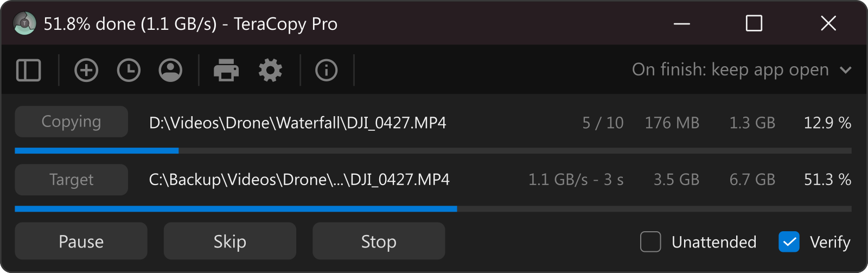Open the history clock icon
The width and height of the screenshot is (868, 273).
tap(129, 70)
